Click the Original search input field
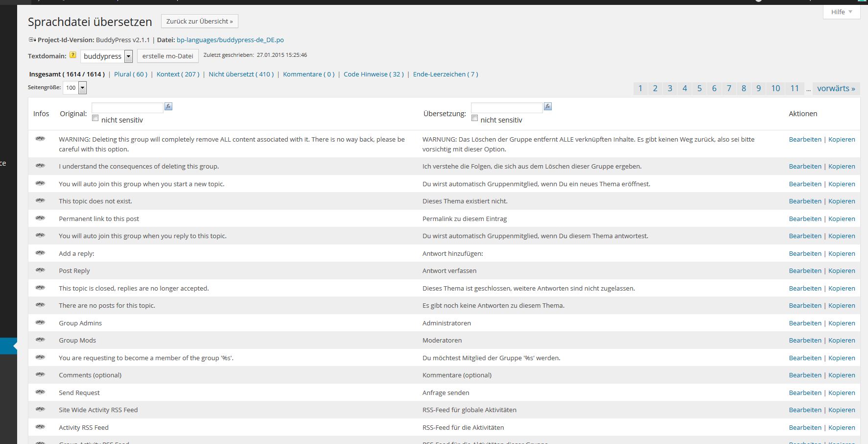The image size is (868, 444). [127, 107]
